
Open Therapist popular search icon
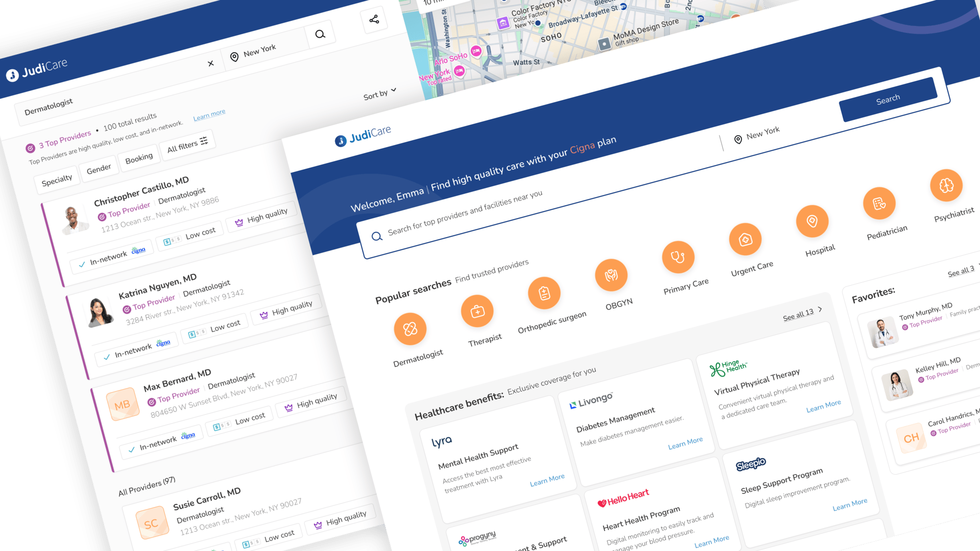pos(477,311)
